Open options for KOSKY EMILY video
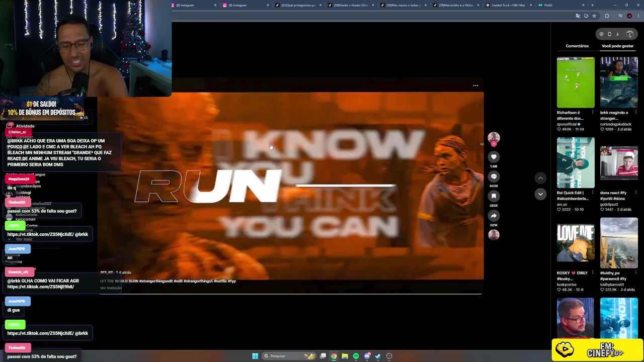 point(592,273)
